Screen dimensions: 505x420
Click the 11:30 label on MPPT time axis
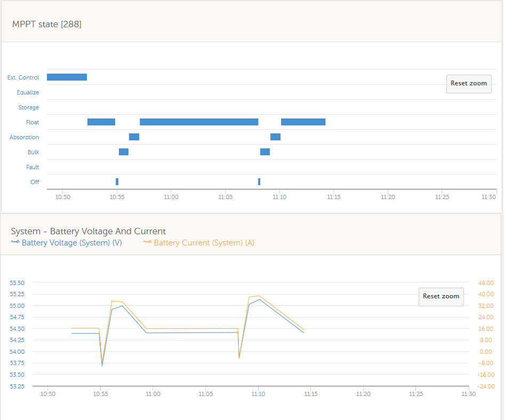[488, 197]
